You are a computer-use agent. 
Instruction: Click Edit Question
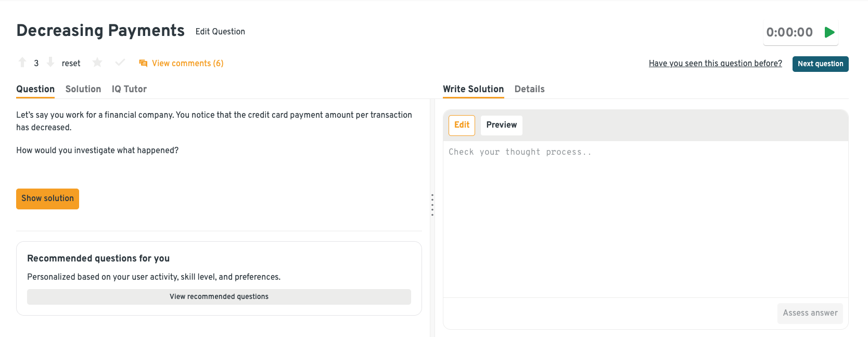[x=220, y=32]
